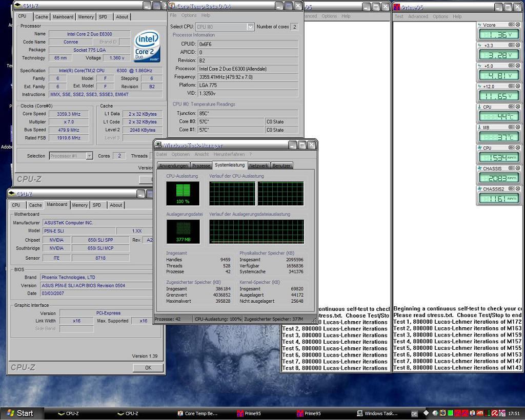This screenshot has height=420, width=525.
Task: Click the DE language indicator on the taskbar
Action: pyautogui.click(x=414, y=414)
